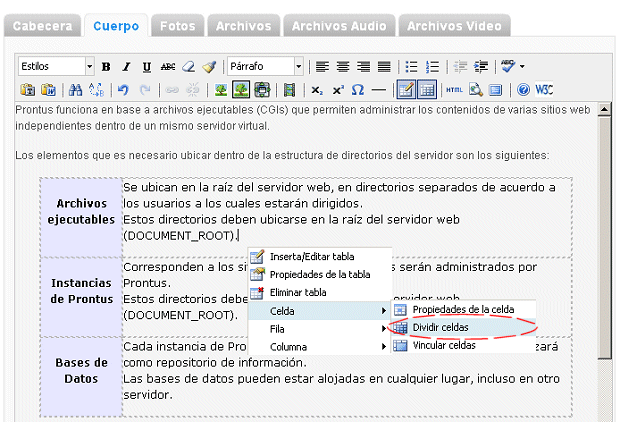620x422 pixels.
Task: Insert a numbered list
Action: tap(432, 67)
